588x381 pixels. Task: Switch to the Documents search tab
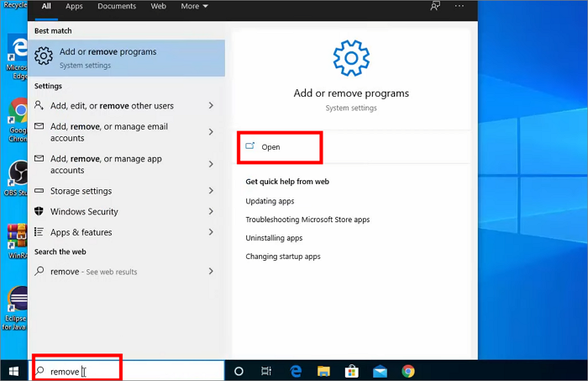(117, 7)
